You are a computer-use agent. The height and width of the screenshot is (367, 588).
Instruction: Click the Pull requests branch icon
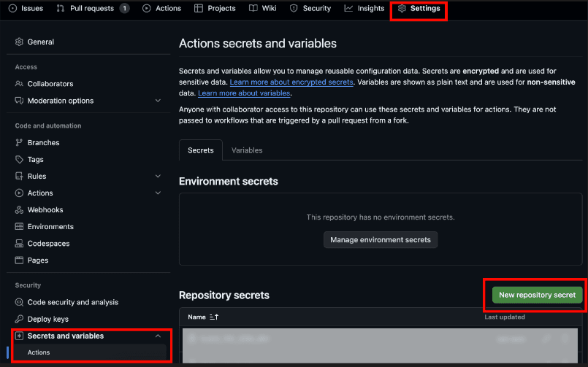coord(61,8)
